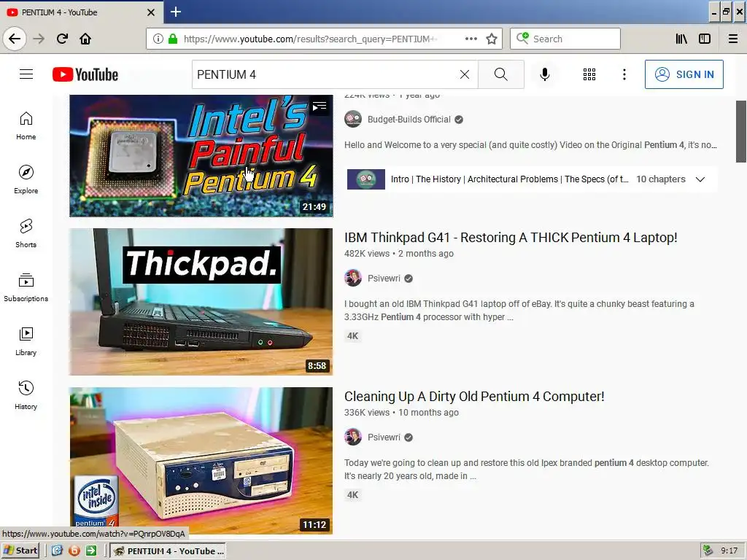This screenshot has height=560, width=747.
Task: Open Subscriptions in sidebar
Action: pos(26,287)
